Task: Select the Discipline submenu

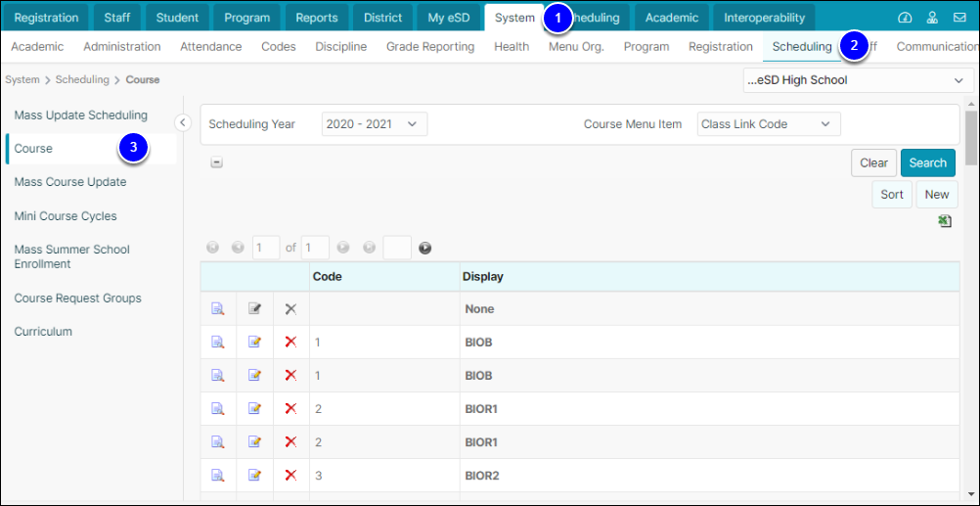Action: coord(340,46)
